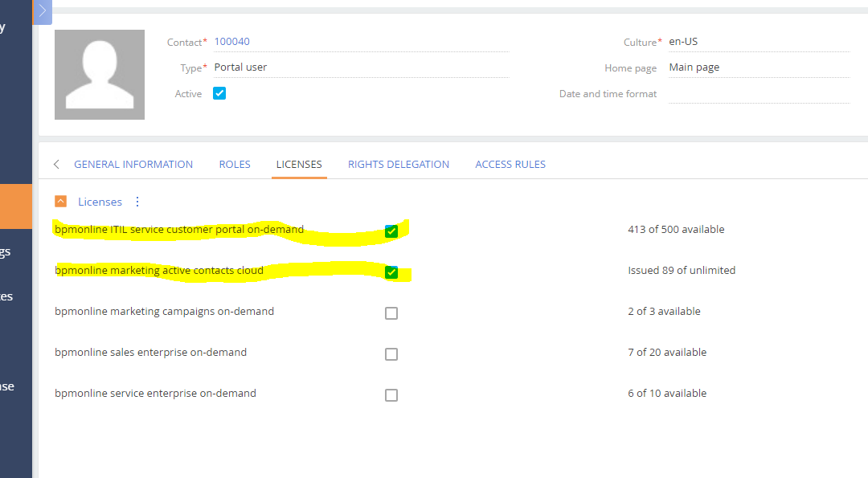
Task: Click the 7 of 20 available text
Action: click(x=667, y=353)
